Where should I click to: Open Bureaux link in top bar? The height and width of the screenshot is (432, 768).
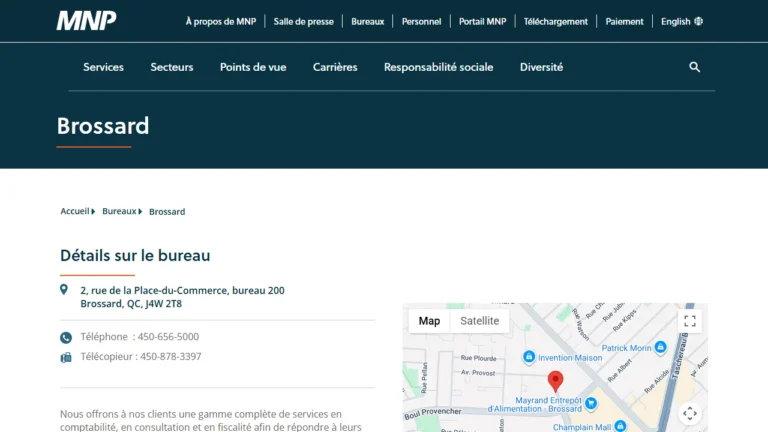tap(367, 22)
